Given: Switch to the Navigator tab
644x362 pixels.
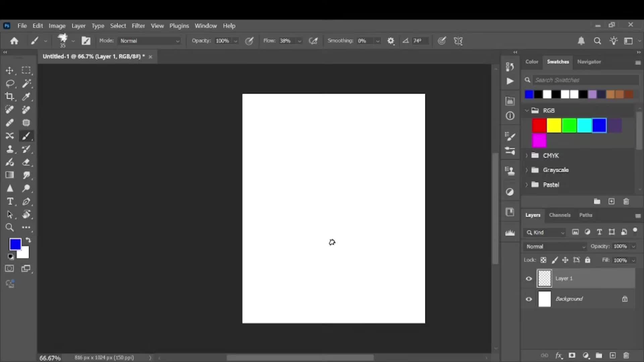Looking at the screenshot, I should tap(589, 62).
